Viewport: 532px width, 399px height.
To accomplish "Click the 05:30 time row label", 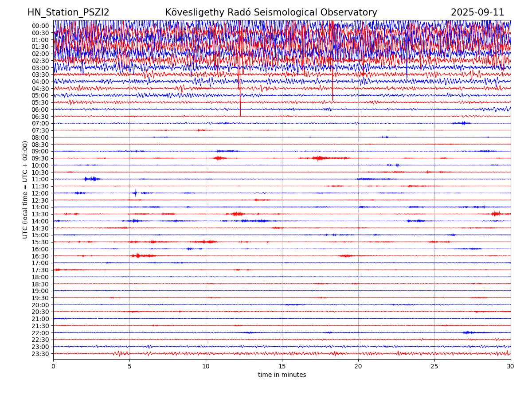I will 40,102.
